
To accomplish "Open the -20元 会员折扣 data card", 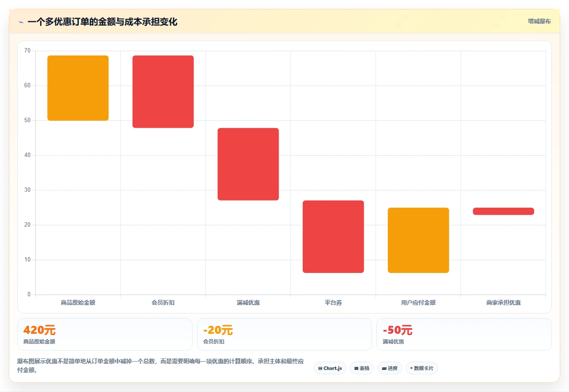I will (284, 334).
